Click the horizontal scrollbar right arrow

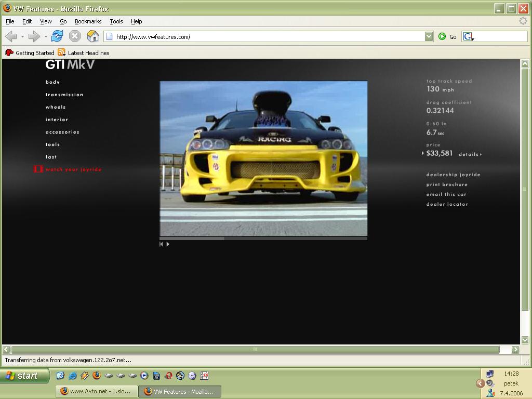point(515,349)
